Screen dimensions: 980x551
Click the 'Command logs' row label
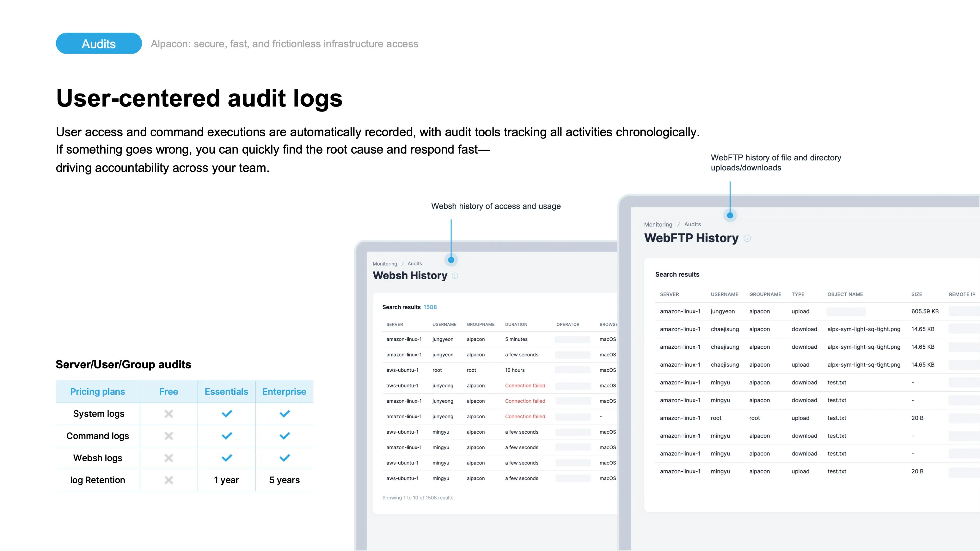pos(97,436)
